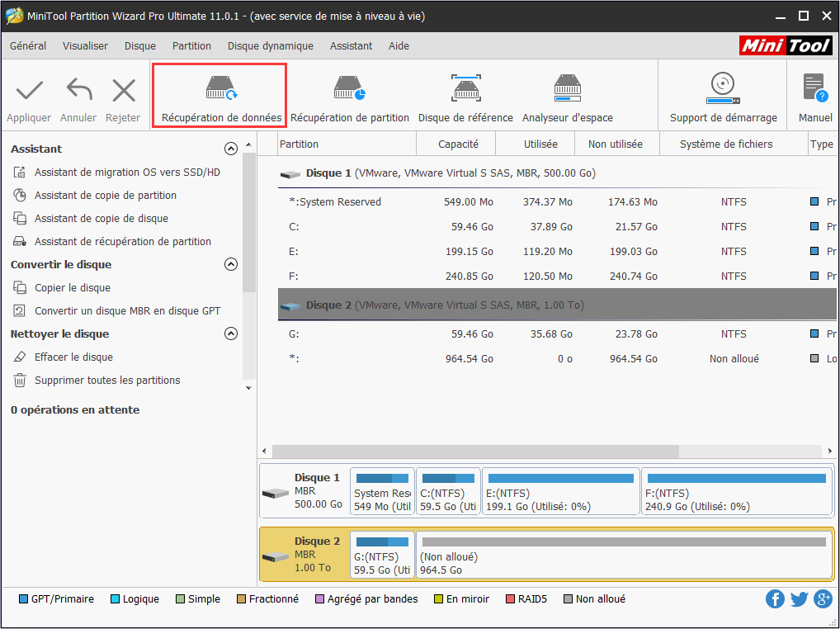Image resolution: width=840 pixels, height=629 pixels.
Task: Select the Disque 1 drive icon in disk map
Action: [276, 493]
